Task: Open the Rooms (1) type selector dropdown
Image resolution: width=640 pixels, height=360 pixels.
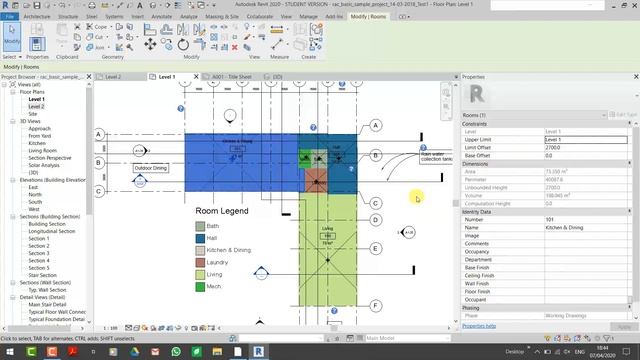Action: (604, 116)
